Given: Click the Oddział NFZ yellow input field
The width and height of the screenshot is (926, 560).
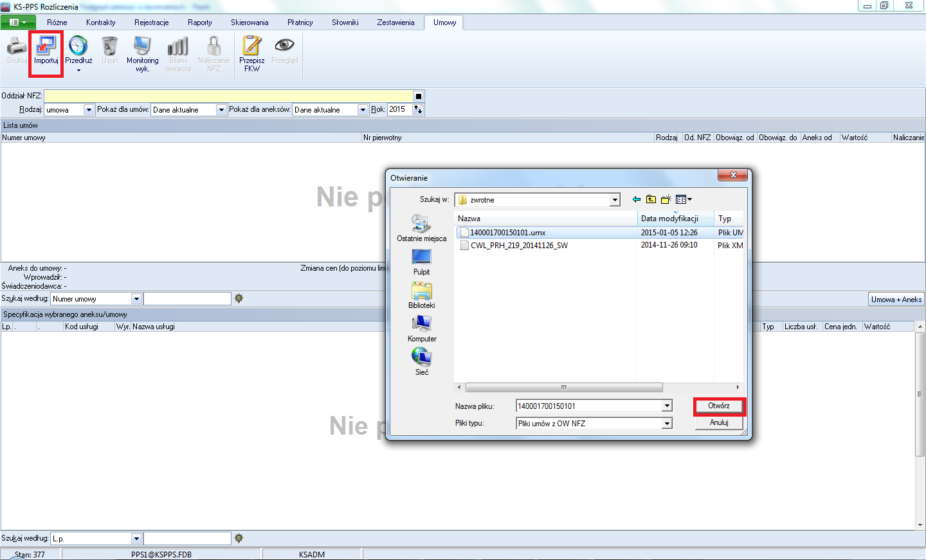Looking at the screenshot, I should (228, 96).
